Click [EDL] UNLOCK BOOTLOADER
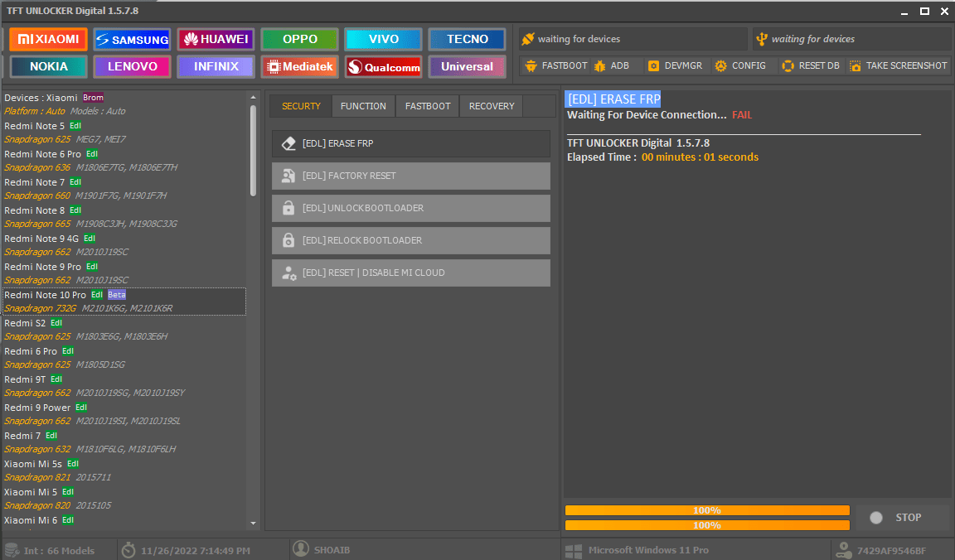 410,208
